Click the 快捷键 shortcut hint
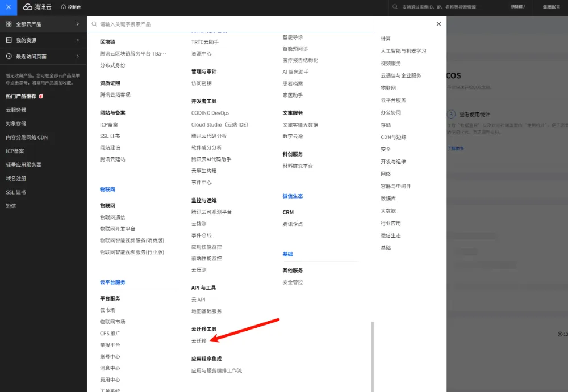Screen dimensions: 568x392 click(x=517, y=7)
